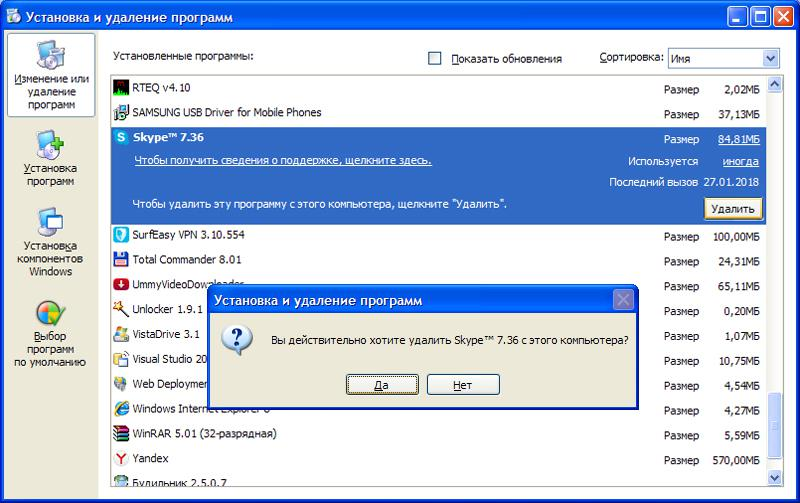Select the 'SurfEasy VPN 3.10.554' row
Image resolution: width=800 pixels, height=503 pixels.
439,235
